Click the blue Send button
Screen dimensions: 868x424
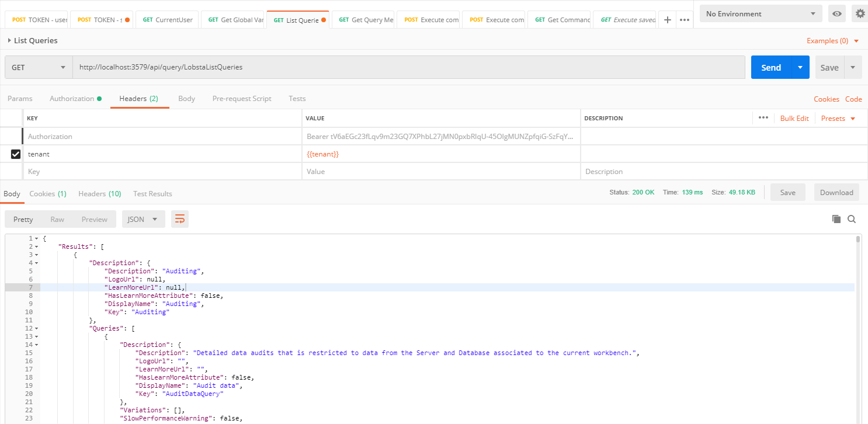click(771, 67)
